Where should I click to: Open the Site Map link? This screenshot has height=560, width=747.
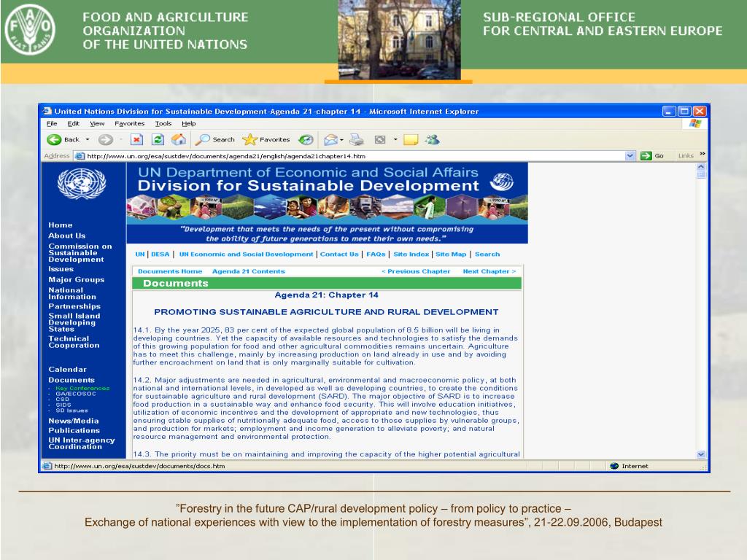[x=451, y=254]
